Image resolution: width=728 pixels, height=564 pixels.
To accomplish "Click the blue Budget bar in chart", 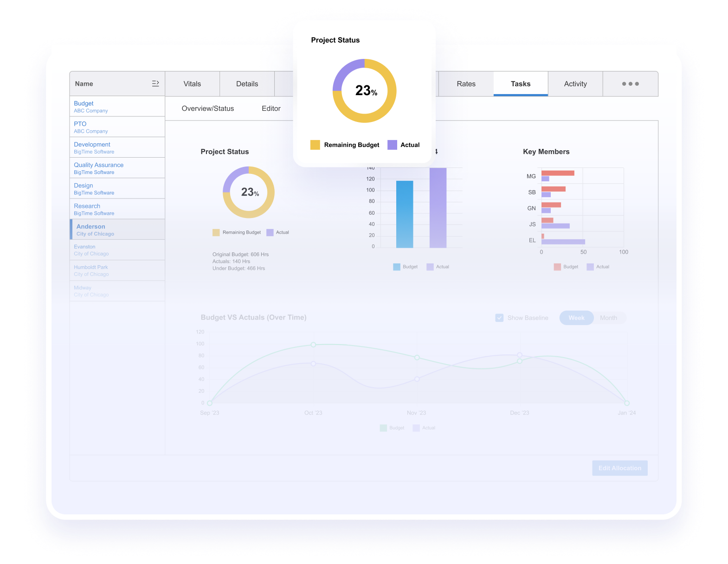I will [404, 214].
